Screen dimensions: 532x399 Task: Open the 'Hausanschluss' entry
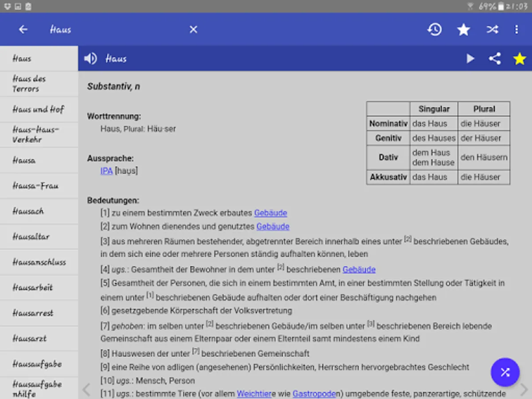tap(39, 262)
